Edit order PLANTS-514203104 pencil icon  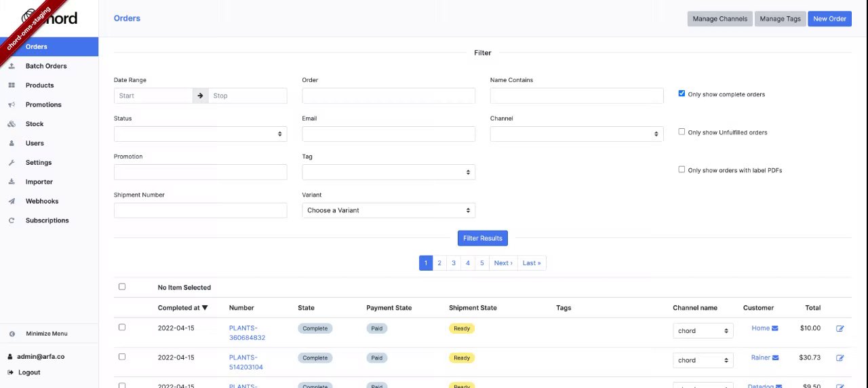(840, 357)
